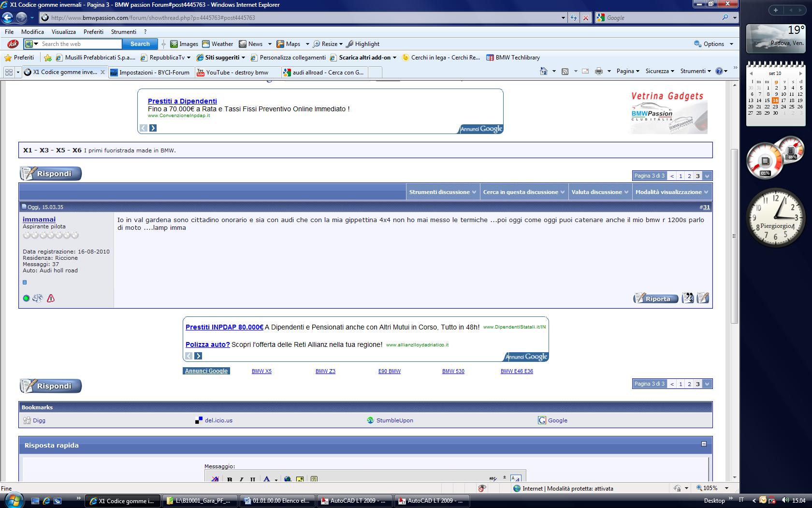The height and width of the screenshot is (508, 812).
Task: Open the address bar history dropdown arrow
Action: (x=563, y=18)
